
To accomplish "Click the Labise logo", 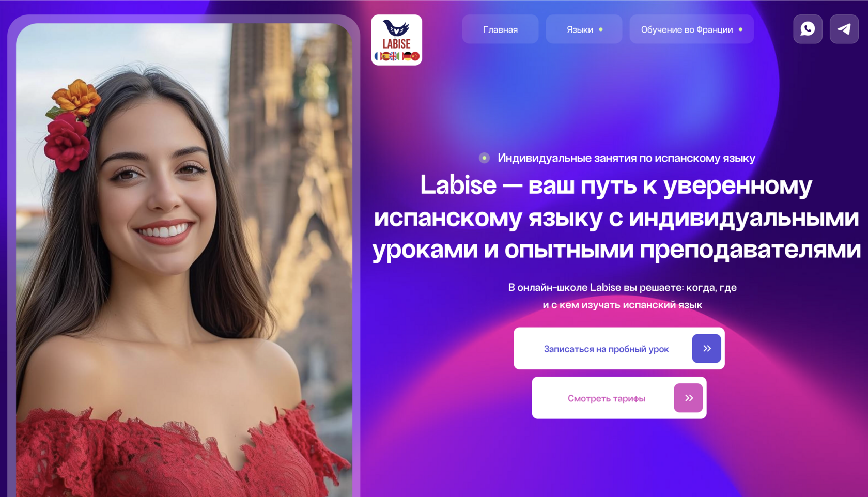I will [396, 40].
